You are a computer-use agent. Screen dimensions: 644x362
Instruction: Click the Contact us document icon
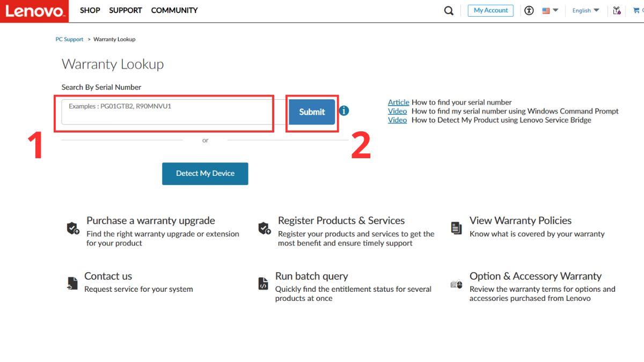coord(72,283)
